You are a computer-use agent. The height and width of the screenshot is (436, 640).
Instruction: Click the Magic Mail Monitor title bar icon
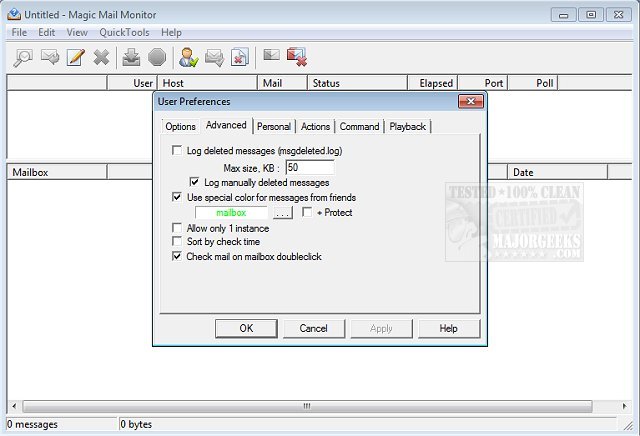click(x=14, y=15)
